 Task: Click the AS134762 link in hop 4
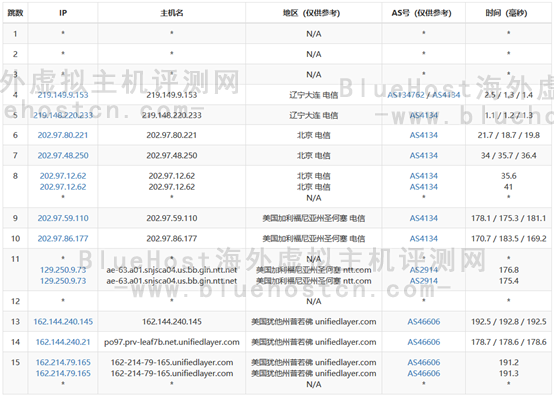406,95
